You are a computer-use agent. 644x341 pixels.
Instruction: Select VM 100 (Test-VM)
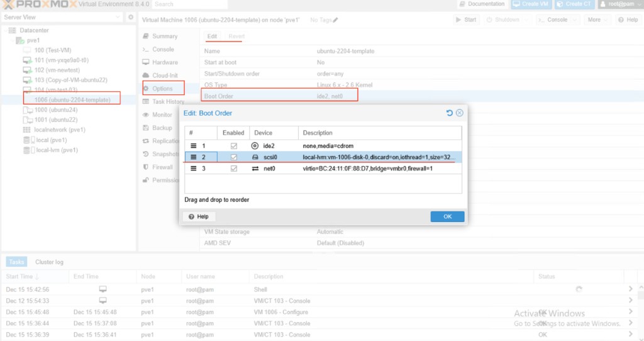pyautogui.click(x=53, y=50)
